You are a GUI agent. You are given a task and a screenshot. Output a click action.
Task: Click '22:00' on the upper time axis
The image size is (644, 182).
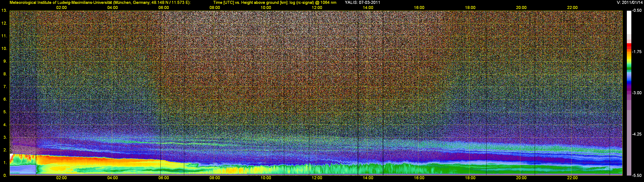572,7
